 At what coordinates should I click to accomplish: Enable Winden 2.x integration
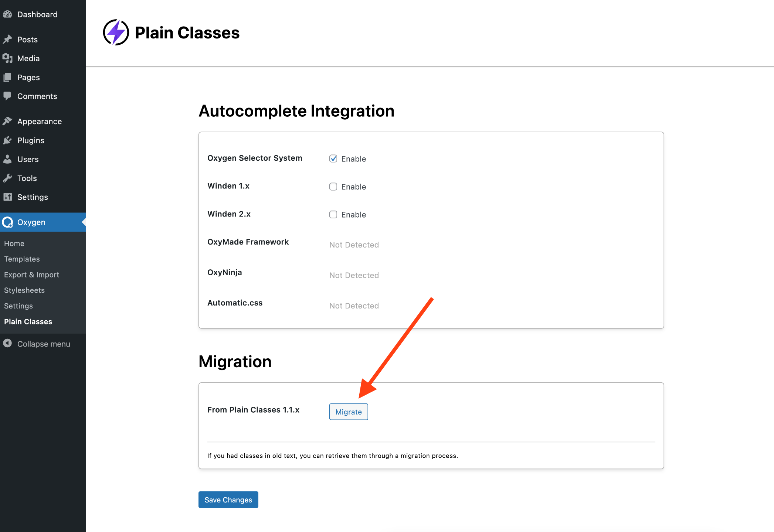click(333, 214)
